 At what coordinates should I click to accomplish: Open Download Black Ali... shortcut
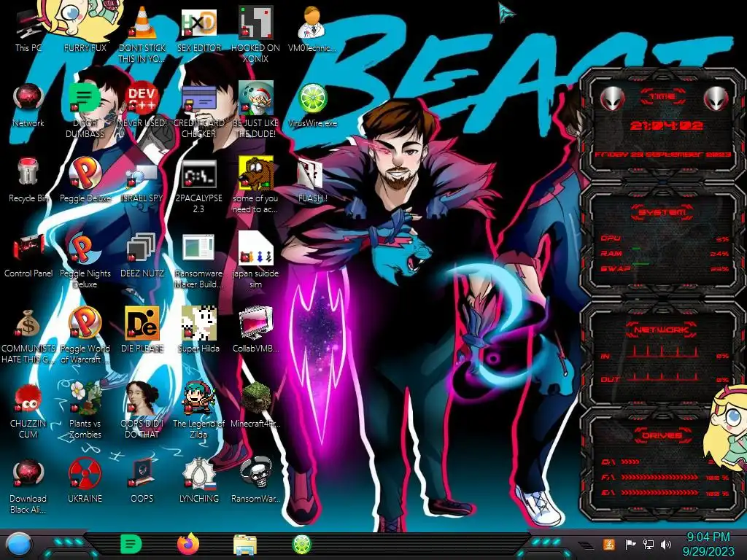pyautogui.click(x=28, y=486)
